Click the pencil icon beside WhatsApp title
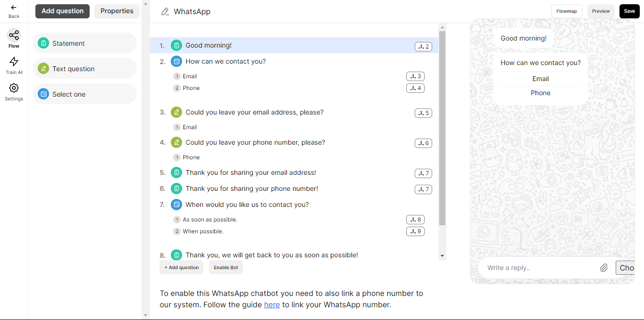Image resolution: width=644 pixels, height=320 pixels. point(165,12)
